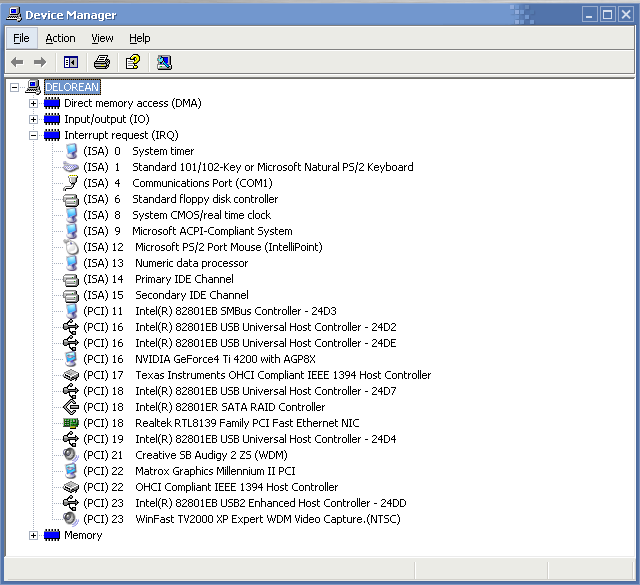Collapse the Interrupt request (IRQ) node

pyautogui.click(x=33, y=135)
